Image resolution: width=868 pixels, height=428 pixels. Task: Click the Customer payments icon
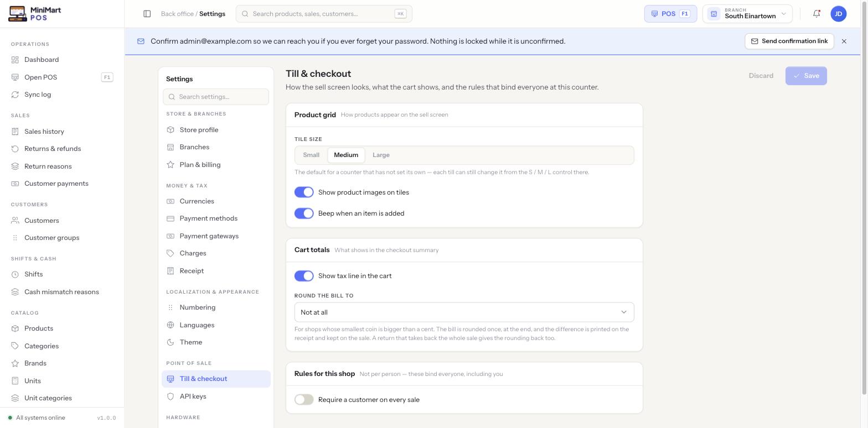tap(15, 184)
